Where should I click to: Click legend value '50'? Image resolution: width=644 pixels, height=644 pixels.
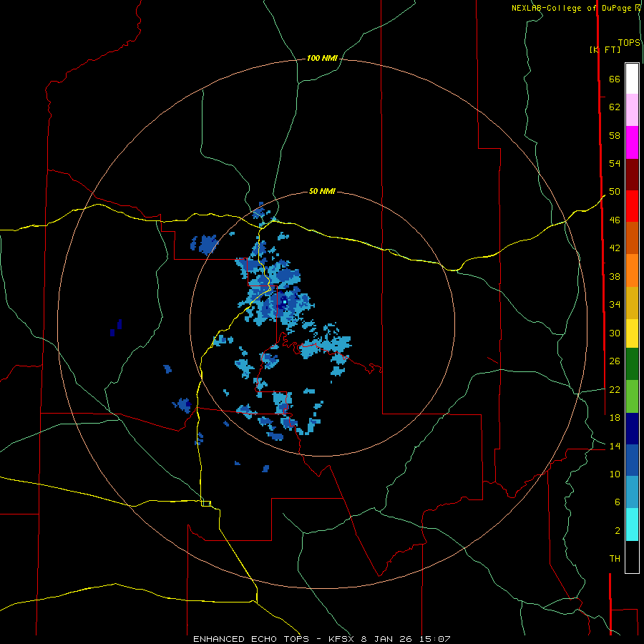(615, 192)
